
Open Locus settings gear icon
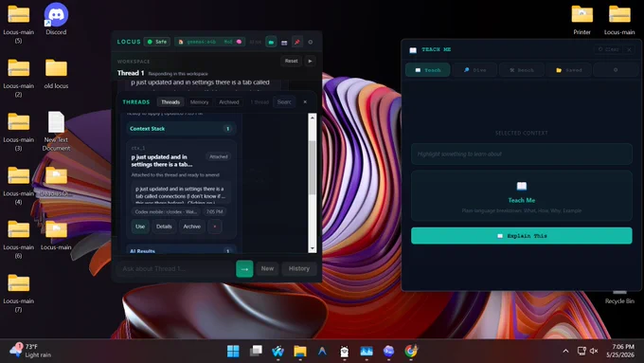click(x=310, y=42)
